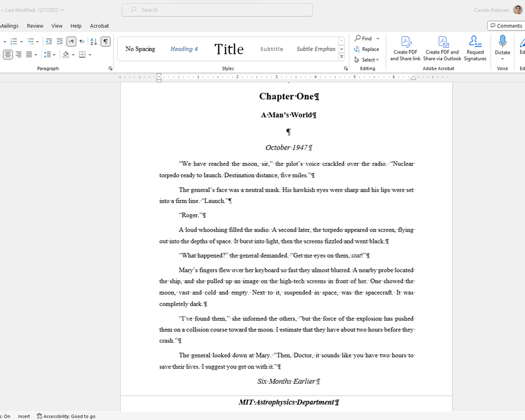The image size is (525, 420).
Task: Apply the Subtle Emphasis style
Action: point(316,49)
